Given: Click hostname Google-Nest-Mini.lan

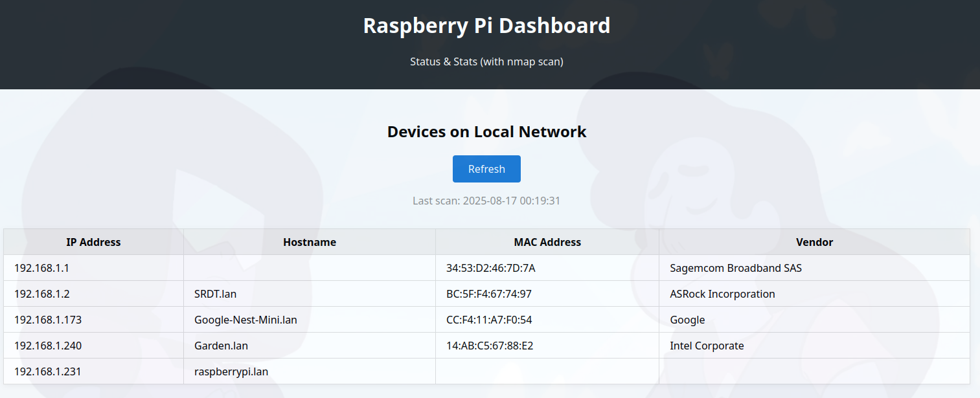Looking at the screenshot, I should click(x=245, y=320).
